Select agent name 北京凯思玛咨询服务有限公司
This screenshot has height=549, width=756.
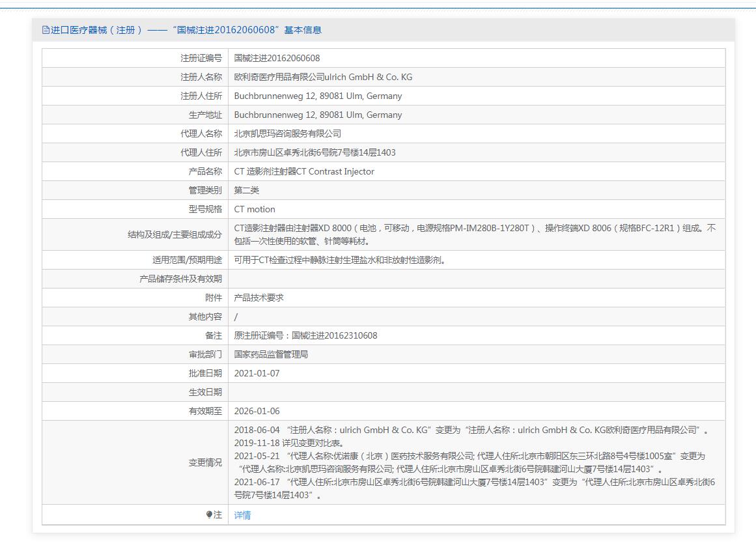[x=287, y=134]
